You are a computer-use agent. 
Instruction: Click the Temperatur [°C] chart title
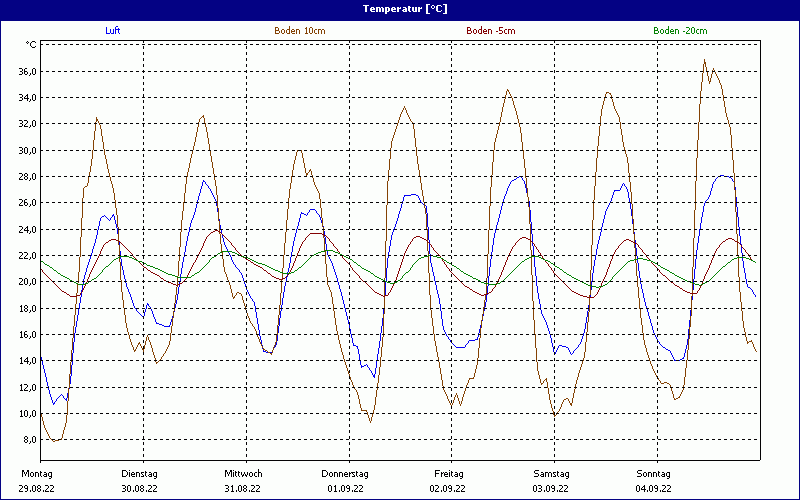point(400,8)
